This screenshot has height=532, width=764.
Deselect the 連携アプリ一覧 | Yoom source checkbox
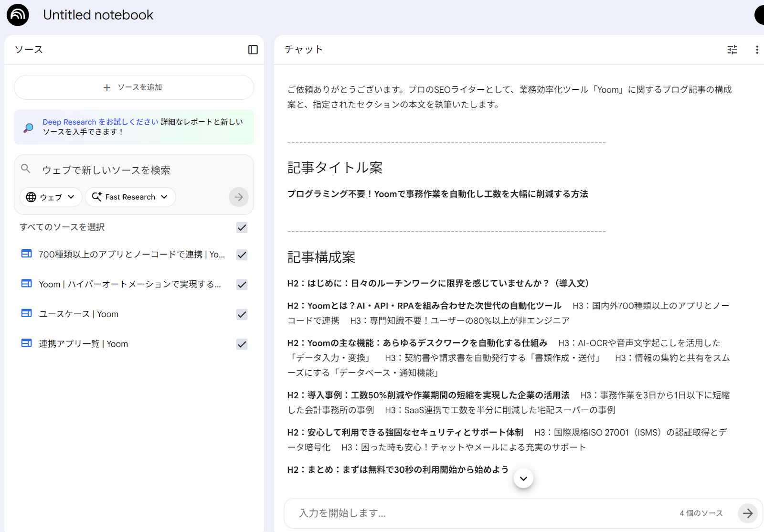tap(242, 344)
